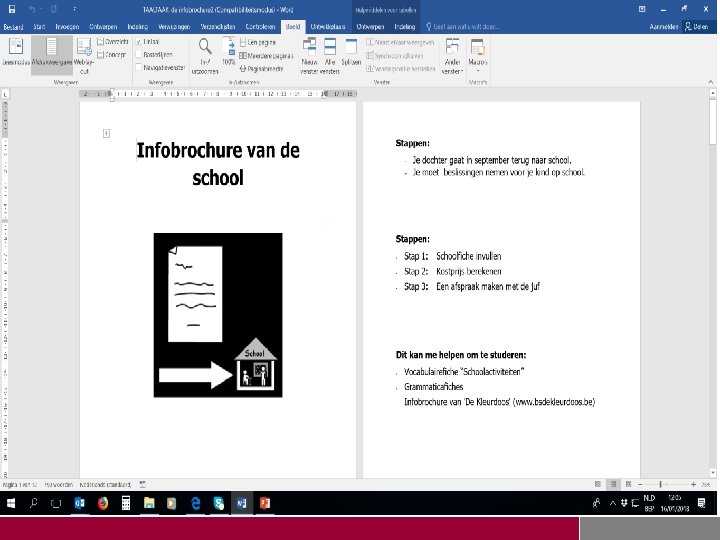The image size is (720, 540).
Task: Open the first Ontwerpen ribbon tab
Action: [x=103, y=27]
